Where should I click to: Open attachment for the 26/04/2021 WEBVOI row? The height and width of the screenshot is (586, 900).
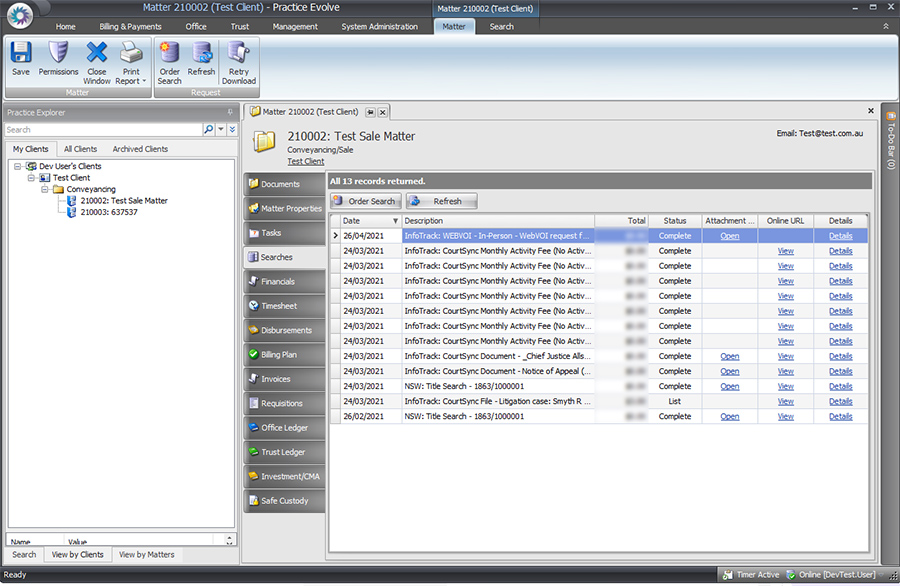730,236
